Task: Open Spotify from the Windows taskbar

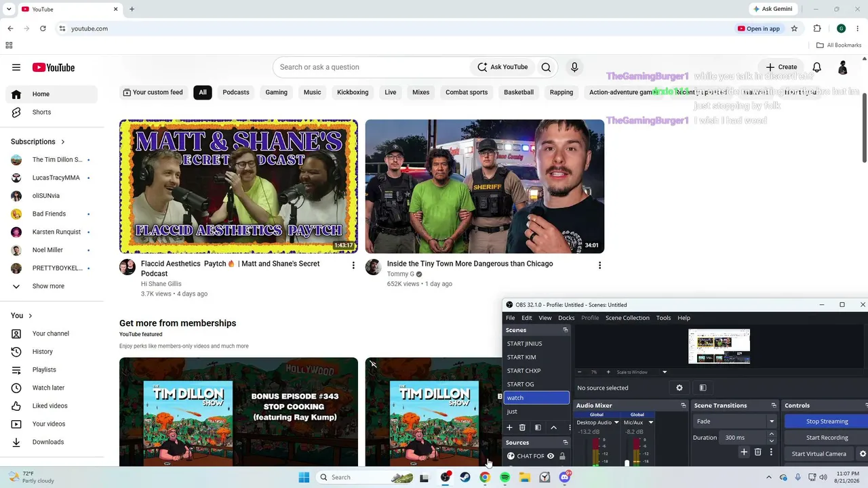Action: [x=505, y=477]
